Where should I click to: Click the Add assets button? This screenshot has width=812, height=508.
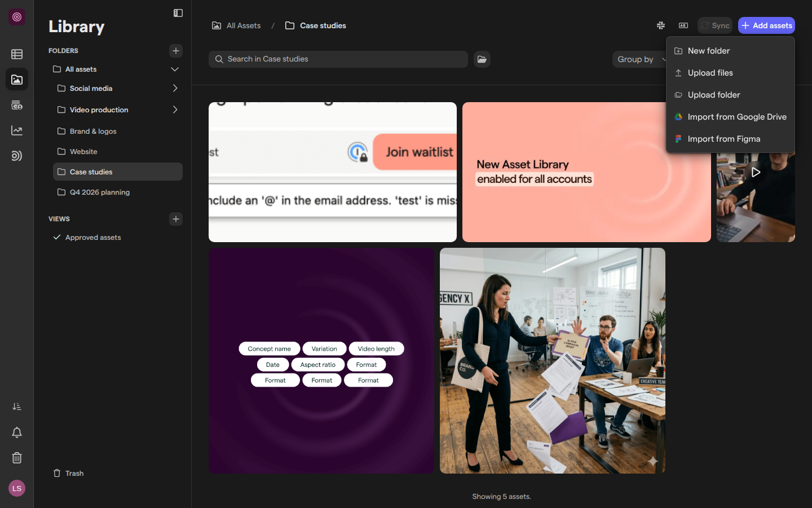pos(766,25)
